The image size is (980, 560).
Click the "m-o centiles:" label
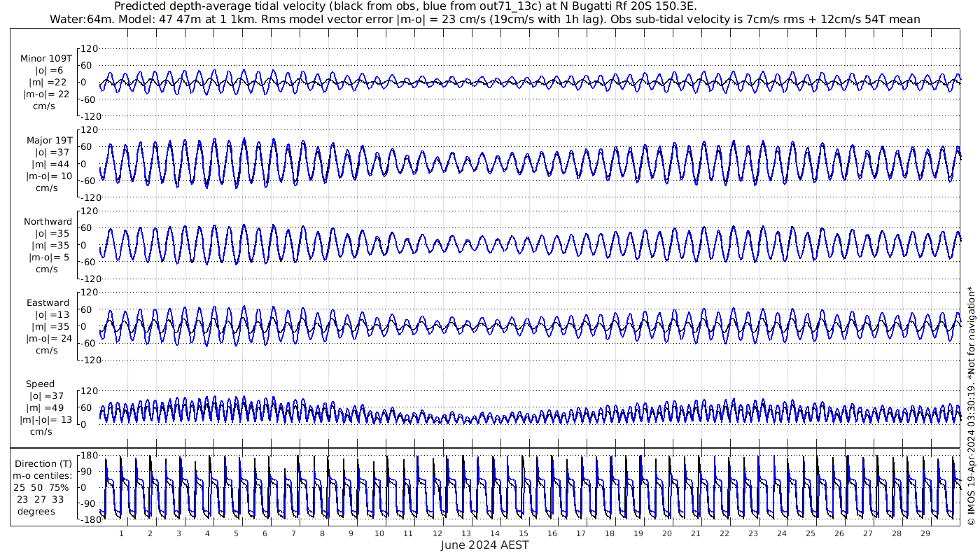(x=42, y=476)
